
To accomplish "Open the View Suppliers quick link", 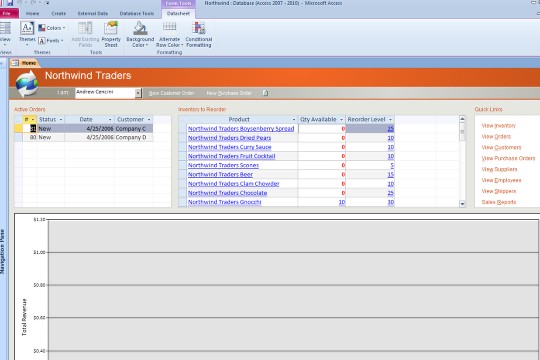I will 499,169.
